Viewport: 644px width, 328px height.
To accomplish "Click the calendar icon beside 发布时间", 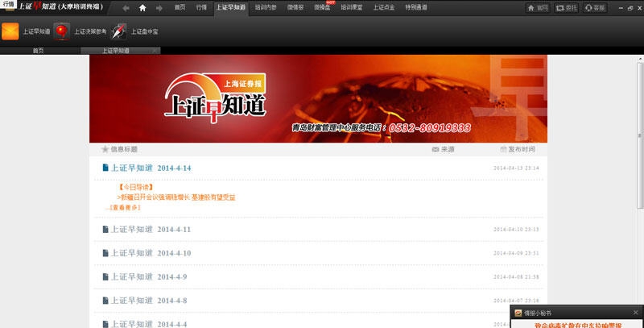I will point(503,149).
